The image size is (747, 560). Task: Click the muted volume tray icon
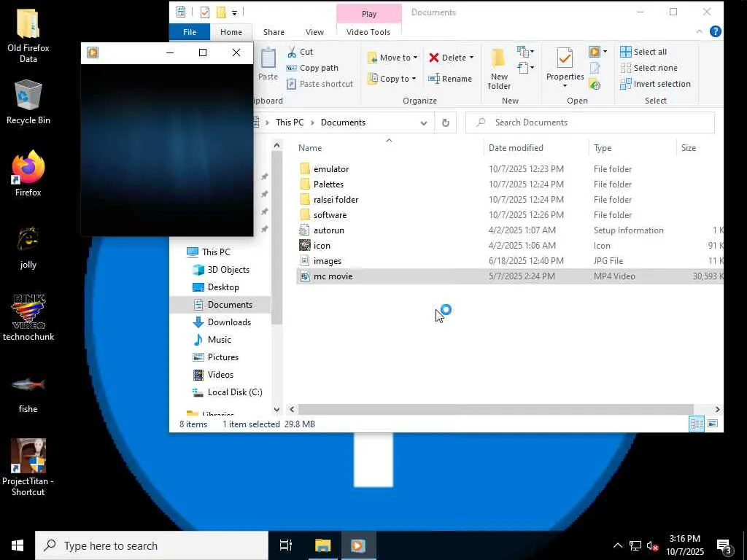pos(653,546)
